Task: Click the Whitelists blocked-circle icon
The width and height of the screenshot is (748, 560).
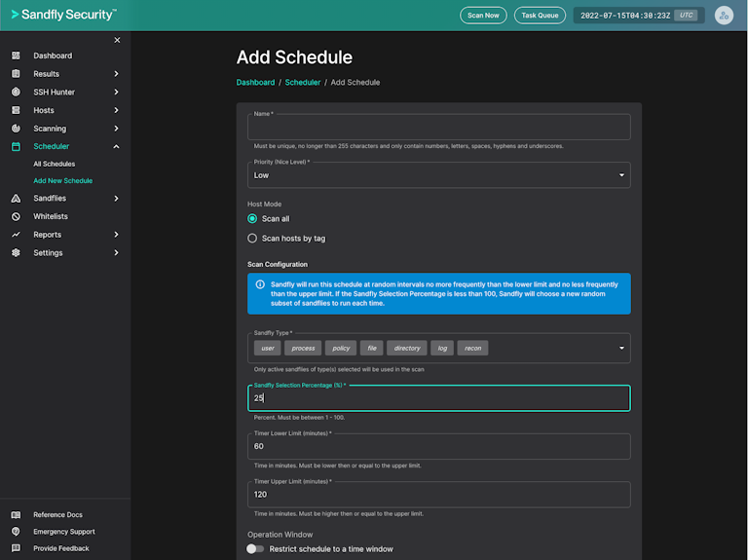Action: pyautogui.click(x=16, y=216)
